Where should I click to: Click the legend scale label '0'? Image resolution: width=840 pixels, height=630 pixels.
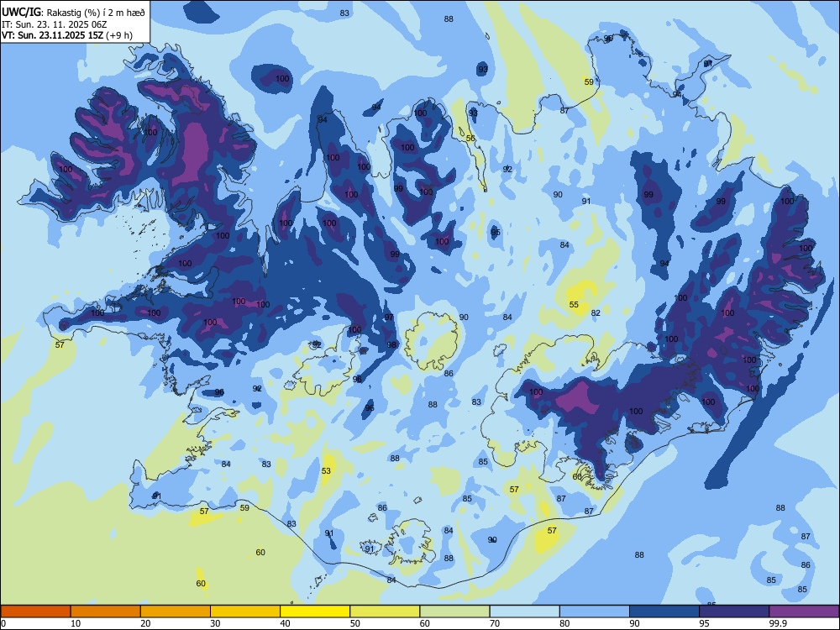(x=3, y=623)
